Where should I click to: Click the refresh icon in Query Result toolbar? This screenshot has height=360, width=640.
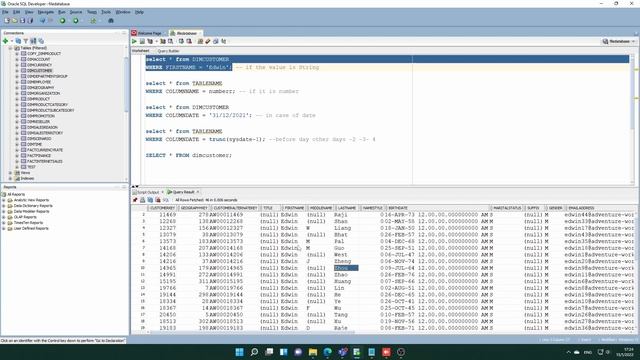tap(150, 200)
